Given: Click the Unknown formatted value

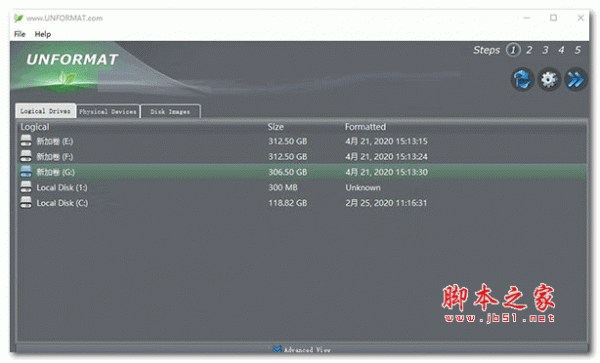Looking at the screenshot, I should [x=363, y=187].
